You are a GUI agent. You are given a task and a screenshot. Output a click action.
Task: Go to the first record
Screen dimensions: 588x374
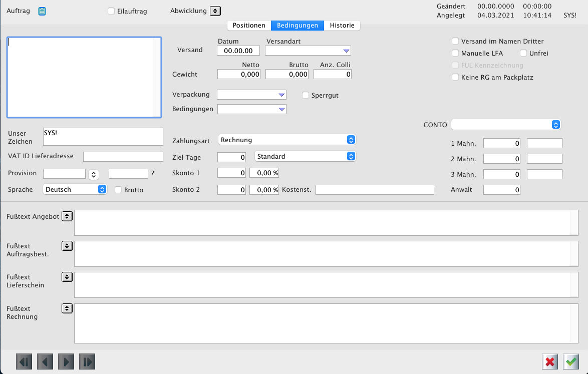tap(24, 361)
